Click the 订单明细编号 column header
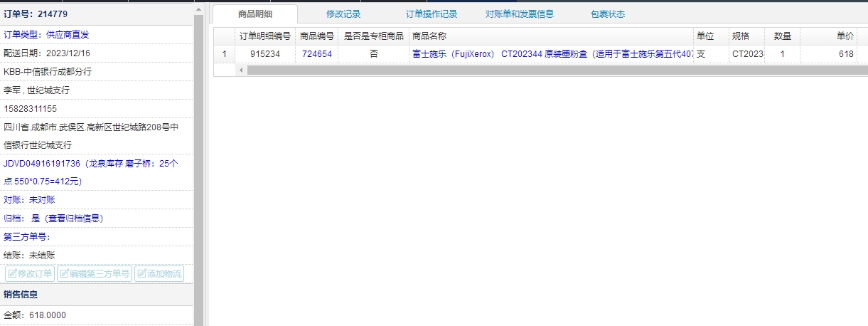Screen dimensions: 868x326 tap(265, 36)
